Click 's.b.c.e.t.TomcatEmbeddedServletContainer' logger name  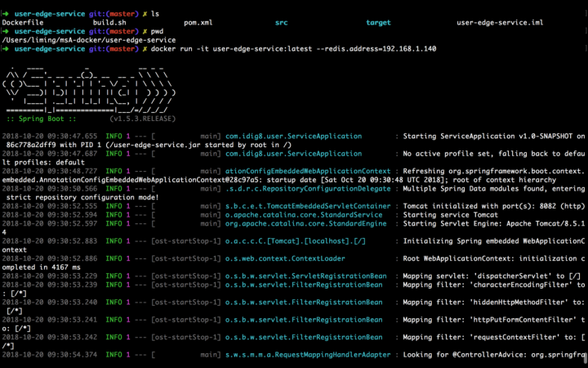click(x=308, y=206)
